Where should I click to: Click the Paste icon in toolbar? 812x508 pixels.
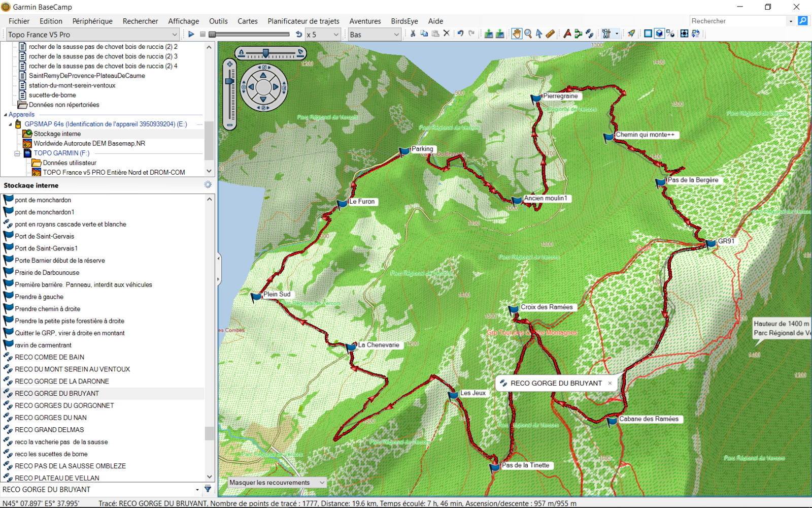pos(435,34)
